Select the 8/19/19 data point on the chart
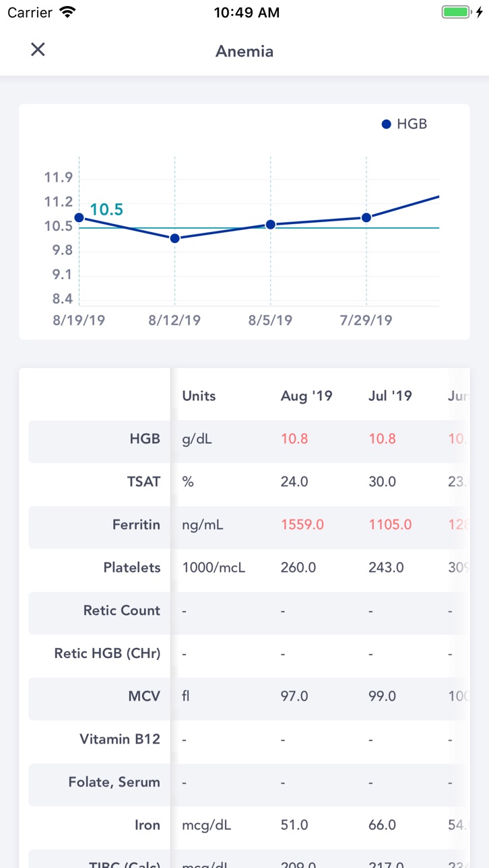The height and width of the screenshot is (868, 489). click(79, 217)
